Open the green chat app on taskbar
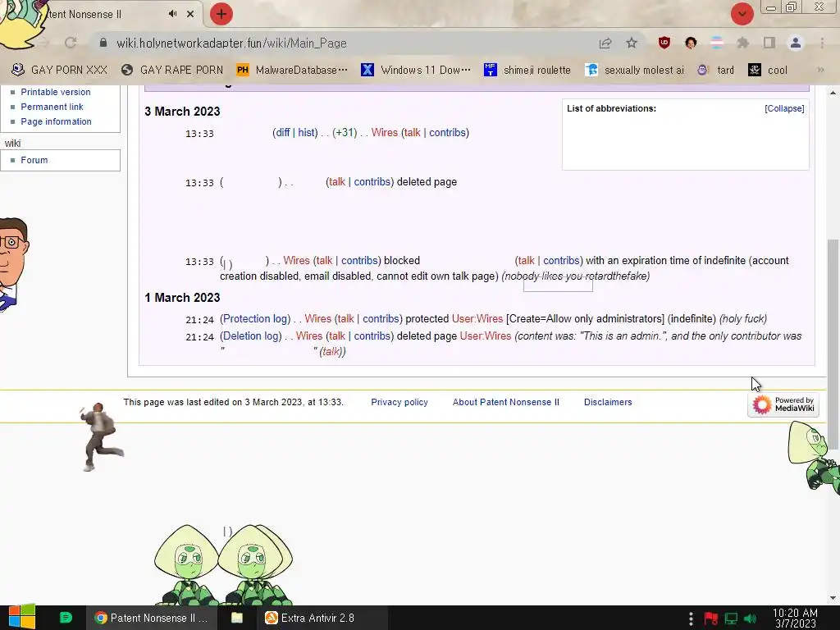840x630 pixels. point(66,618)
